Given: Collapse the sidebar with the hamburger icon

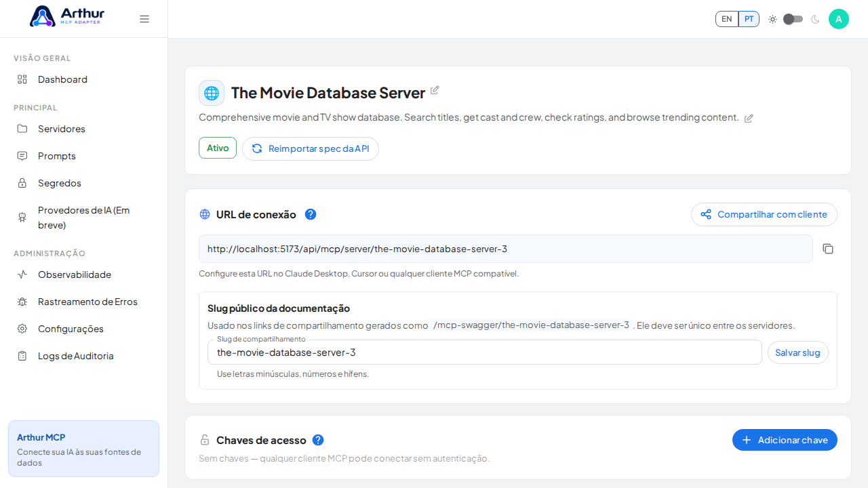Looking at the screenshot, I should tap(144, 19).
